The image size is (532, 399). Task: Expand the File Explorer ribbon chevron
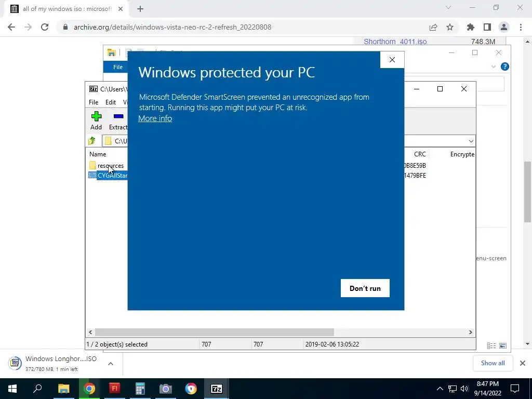(494, 67)
